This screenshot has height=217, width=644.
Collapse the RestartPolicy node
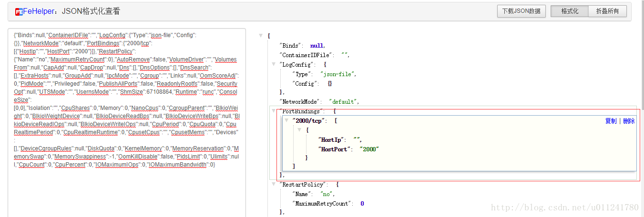coord(273,184)
